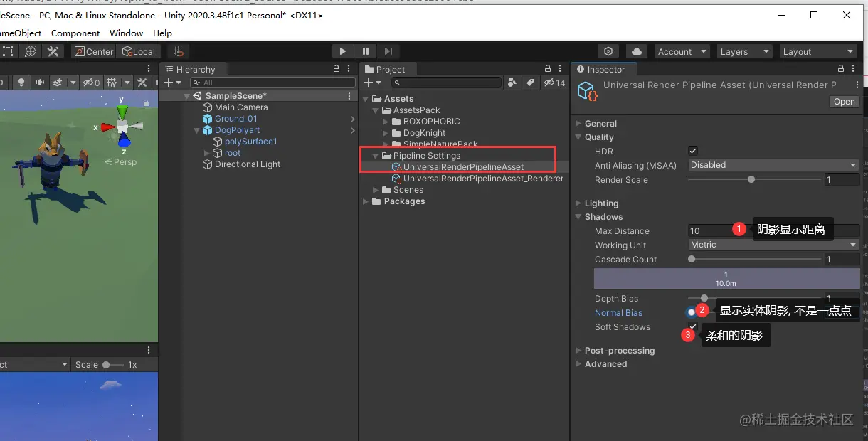Click the red X axis cone on gizmo
Image resolution: width=868 pixels, height=441 pixels.
[x=107, y=127]
